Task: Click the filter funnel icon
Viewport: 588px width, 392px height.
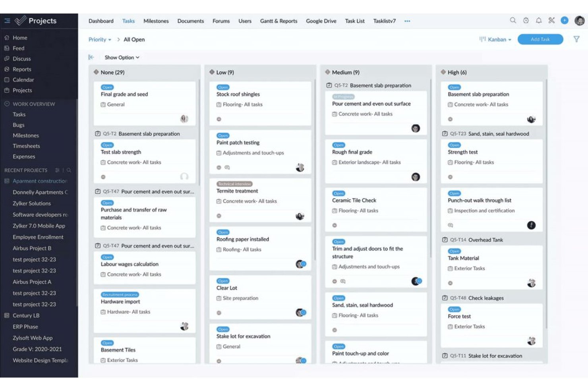Action: click(576, 39)
